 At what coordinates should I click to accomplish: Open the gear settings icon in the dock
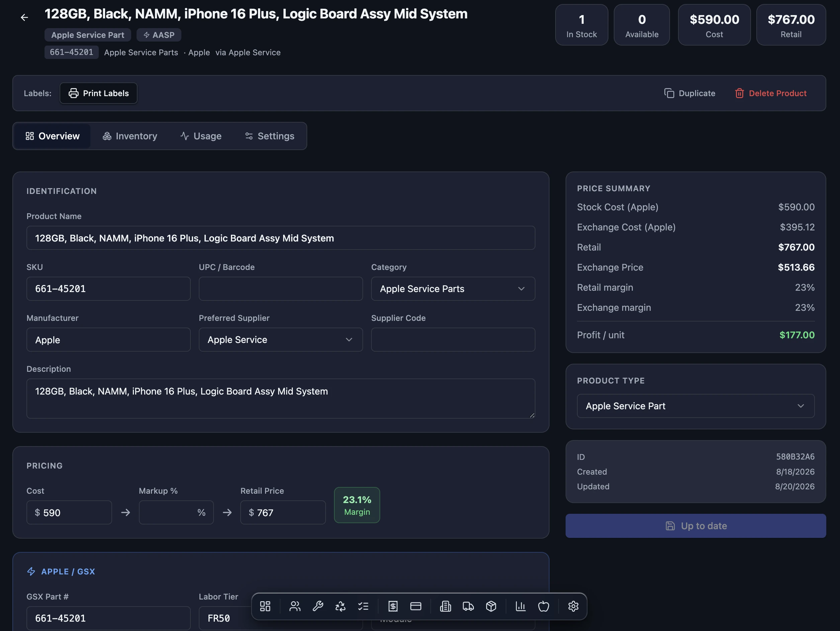[573, 606]
